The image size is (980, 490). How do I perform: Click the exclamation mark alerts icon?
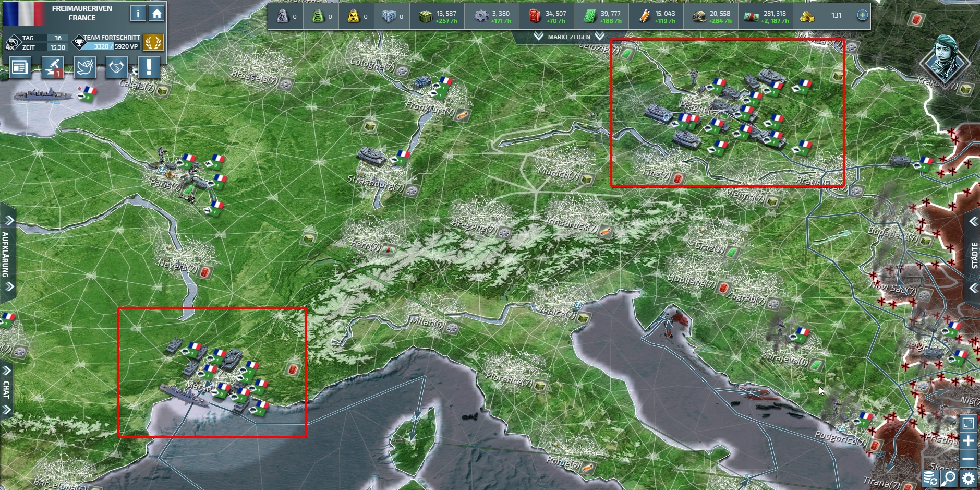tap(149, 68)
